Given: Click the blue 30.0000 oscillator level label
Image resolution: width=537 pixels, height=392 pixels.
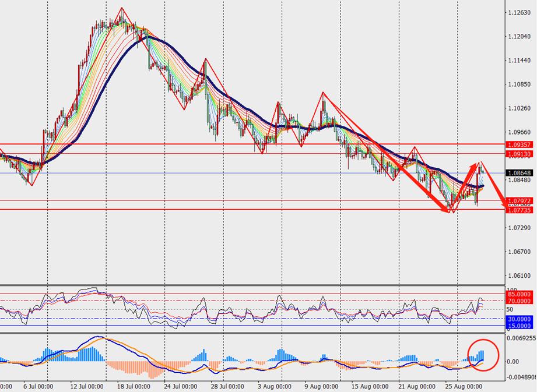Looking at the screenshot, I should (x=519, y=319).
